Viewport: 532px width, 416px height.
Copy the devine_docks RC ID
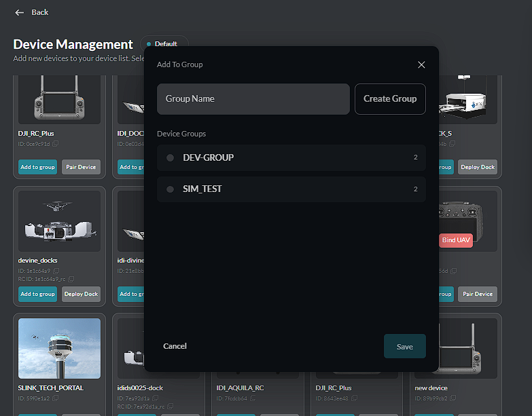tap(71, 279)
